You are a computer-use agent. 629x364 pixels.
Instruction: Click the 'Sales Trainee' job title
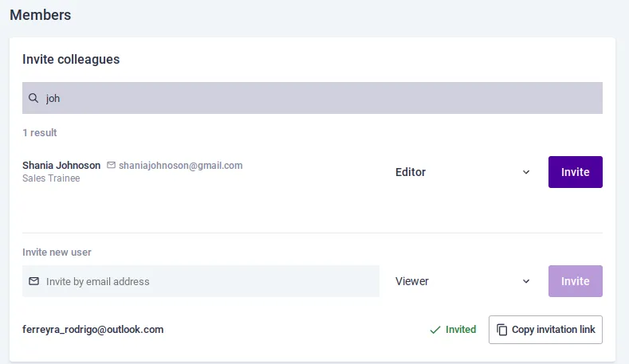(x=51, y=178)
